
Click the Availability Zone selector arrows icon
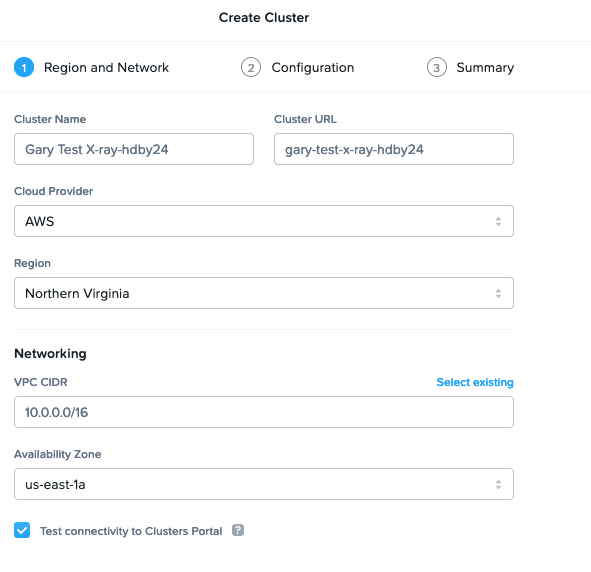(498, 485)
